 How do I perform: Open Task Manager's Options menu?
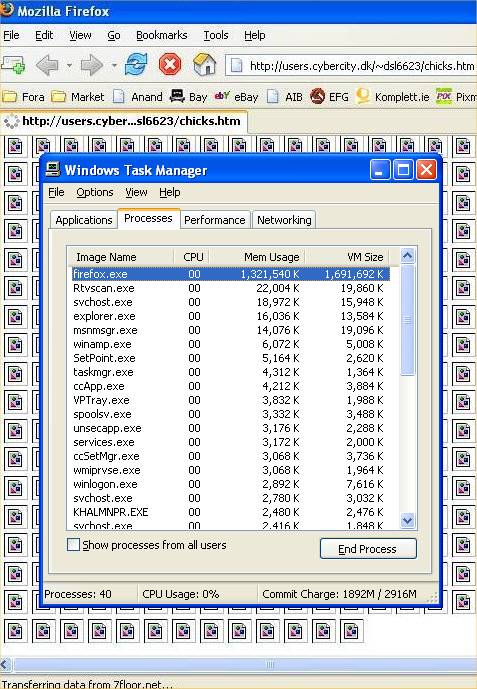pos(94,192)
